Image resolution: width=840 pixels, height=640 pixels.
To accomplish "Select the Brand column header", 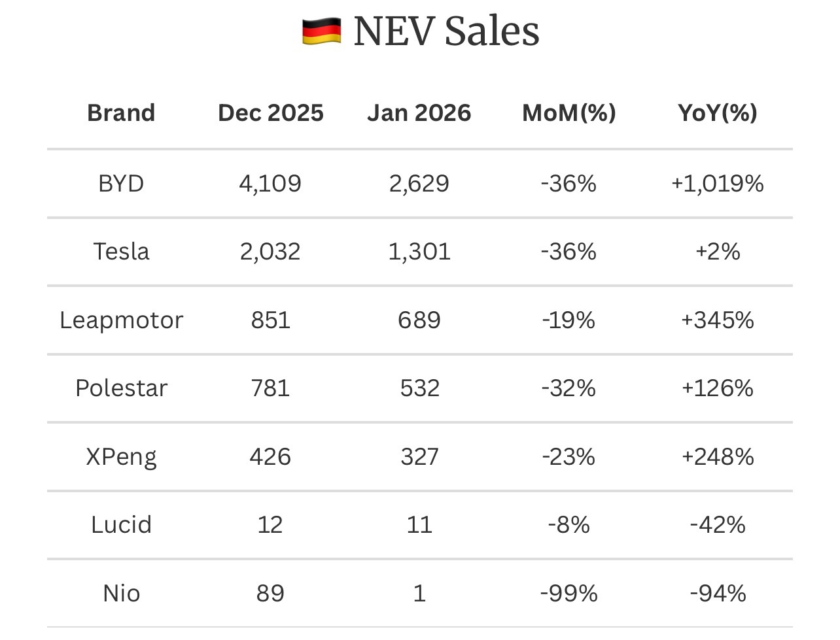I will tap(121, 113).
